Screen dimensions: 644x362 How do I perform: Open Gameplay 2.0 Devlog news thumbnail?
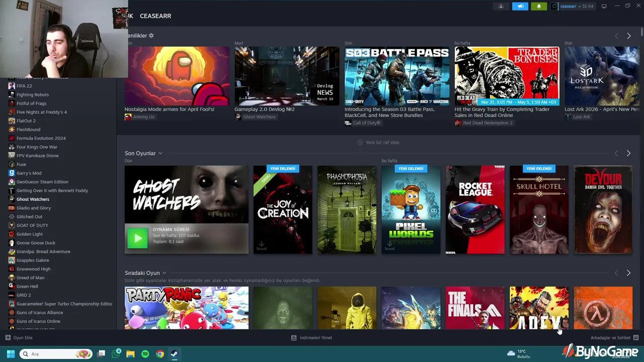tap(287, 76)
